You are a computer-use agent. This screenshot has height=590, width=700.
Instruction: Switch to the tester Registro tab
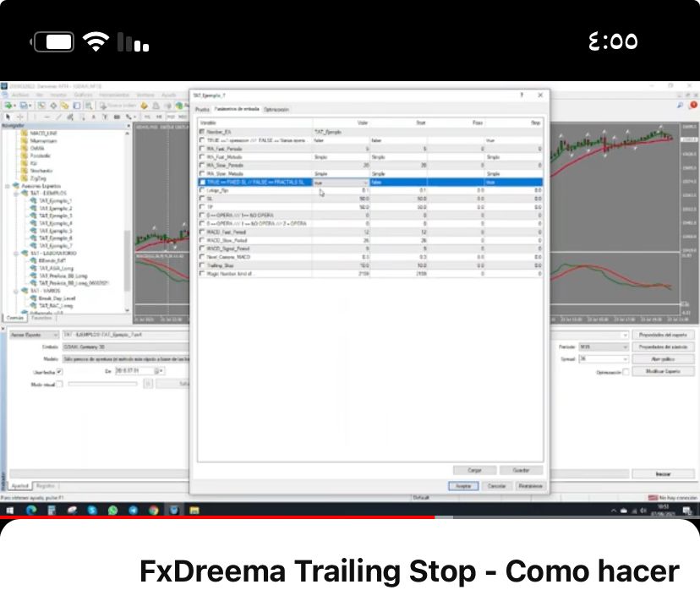click(x=45, y=485)
